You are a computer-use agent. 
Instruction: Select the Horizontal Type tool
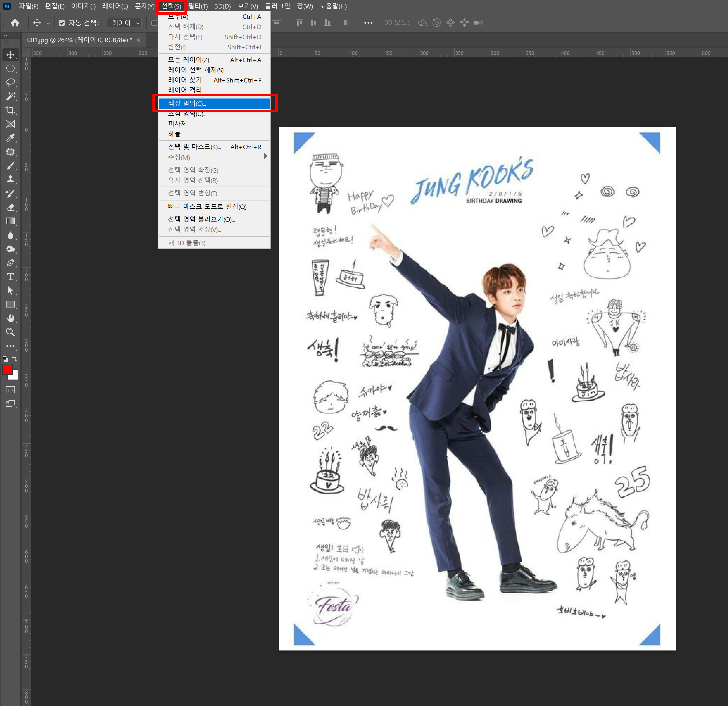tap(10, 277)
